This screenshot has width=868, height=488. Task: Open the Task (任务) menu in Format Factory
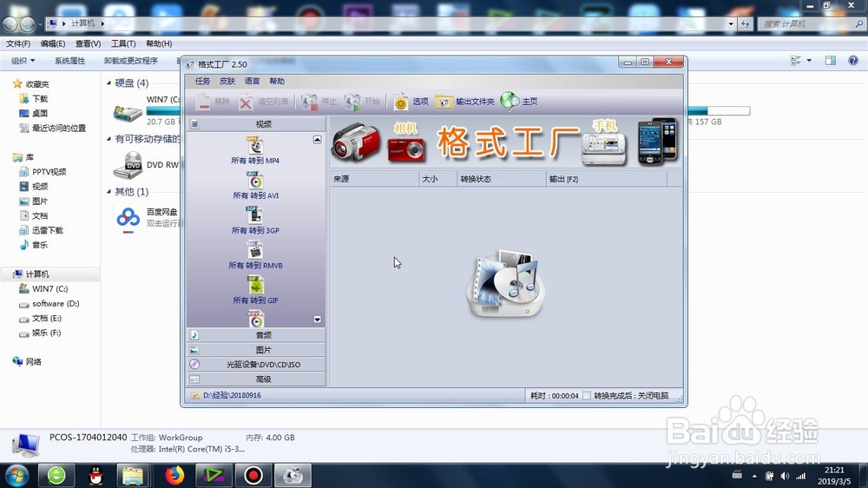coord(202,82)
